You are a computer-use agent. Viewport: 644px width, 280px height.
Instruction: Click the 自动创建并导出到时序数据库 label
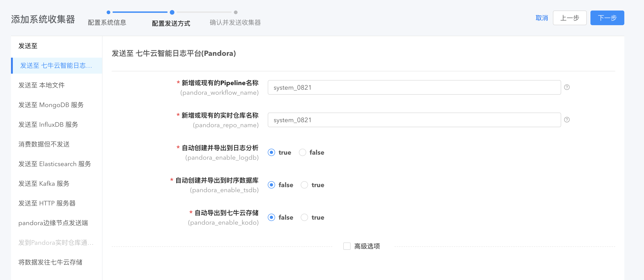click(217, 180)
